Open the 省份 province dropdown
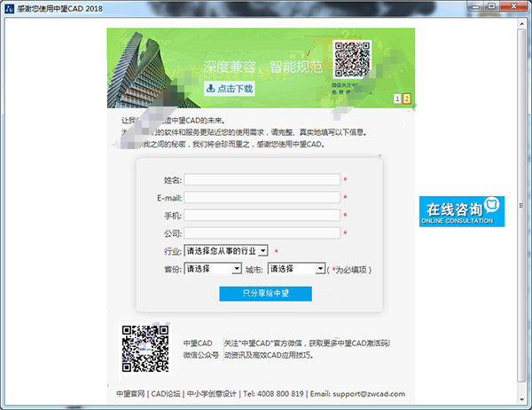 [x=213, y=269]
